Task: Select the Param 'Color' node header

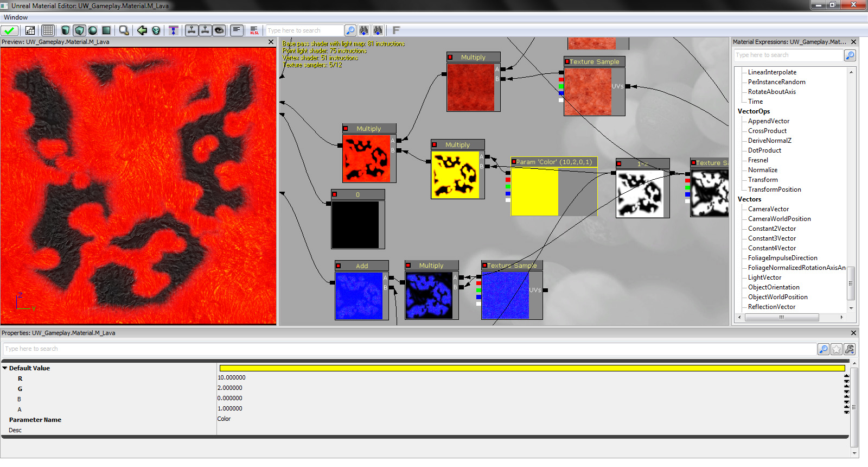Action: pos(554,162)
